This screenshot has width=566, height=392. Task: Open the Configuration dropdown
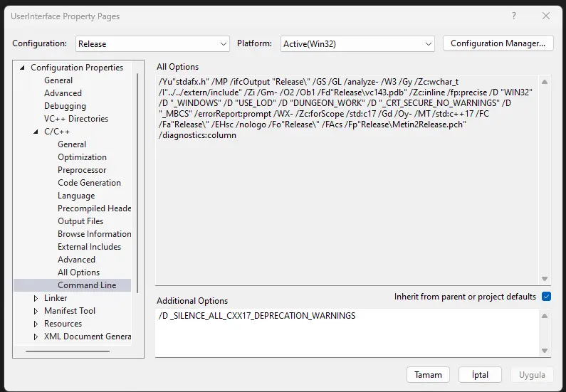[x=152, y=44]
